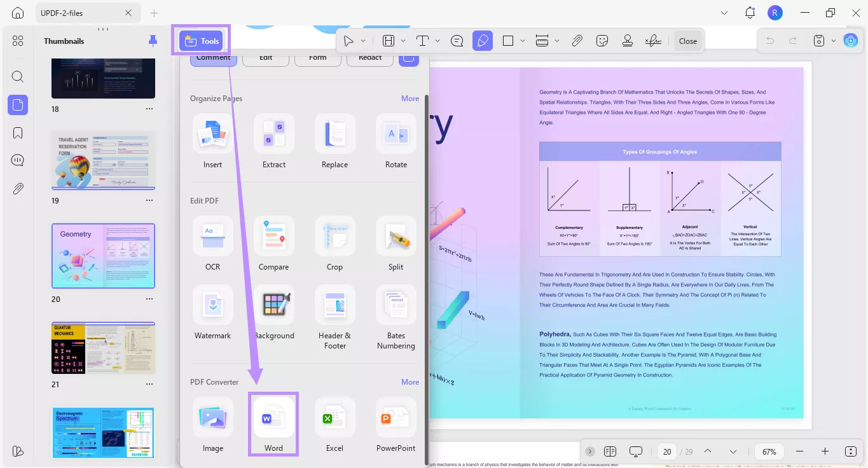868x468 pixels.
Task: Pin the Thumbnails panel
Action: tap(152, 40)
